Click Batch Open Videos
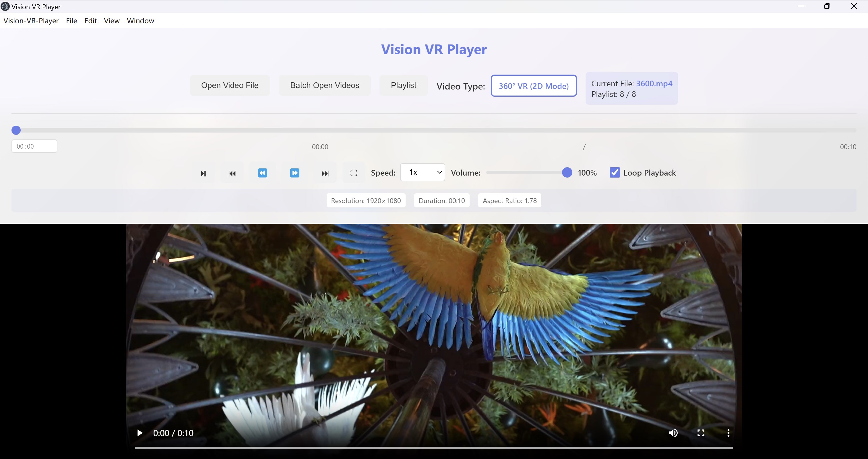 coord(324,85)
